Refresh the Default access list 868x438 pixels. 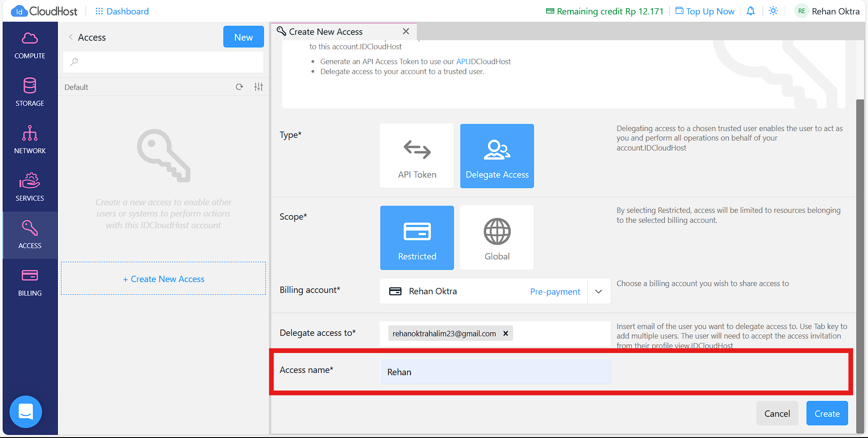click(240, 86)
